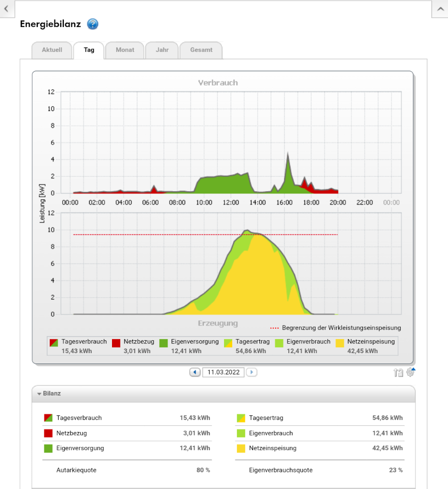Click the left collapse arrow at top

pyautogui.click(x=6, y=9)
